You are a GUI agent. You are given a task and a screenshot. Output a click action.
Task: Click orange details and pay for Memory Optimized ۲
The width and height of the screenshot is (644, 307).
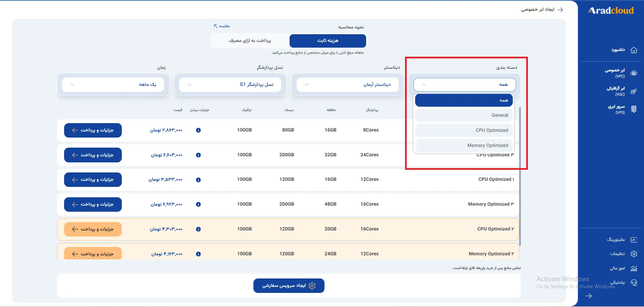(93, 253)
